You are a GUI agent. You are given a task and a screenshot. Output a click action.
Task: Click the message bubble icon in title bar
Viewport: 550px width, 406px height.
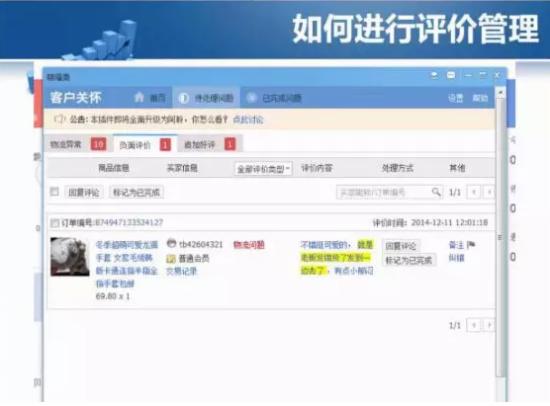click(x=451, y=75)
